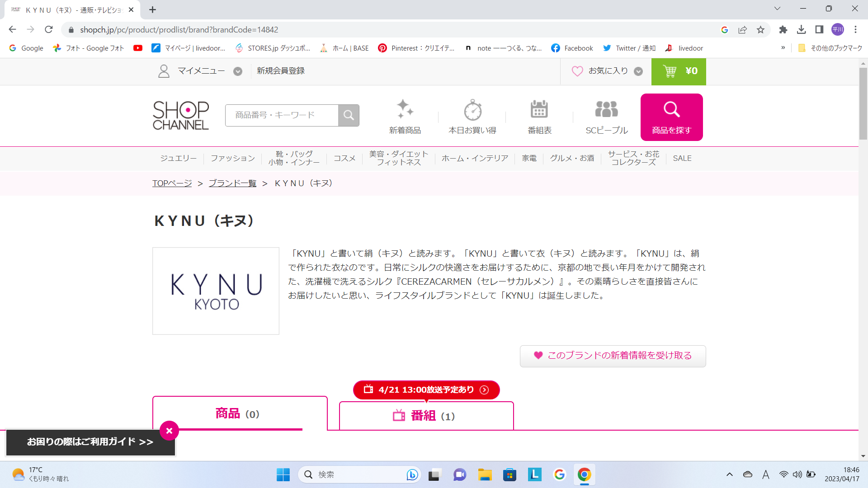This screenshot has width=868, height=488.
Task: Open 番組表 program schedule calendar icon
Action: tap(539, 117)
